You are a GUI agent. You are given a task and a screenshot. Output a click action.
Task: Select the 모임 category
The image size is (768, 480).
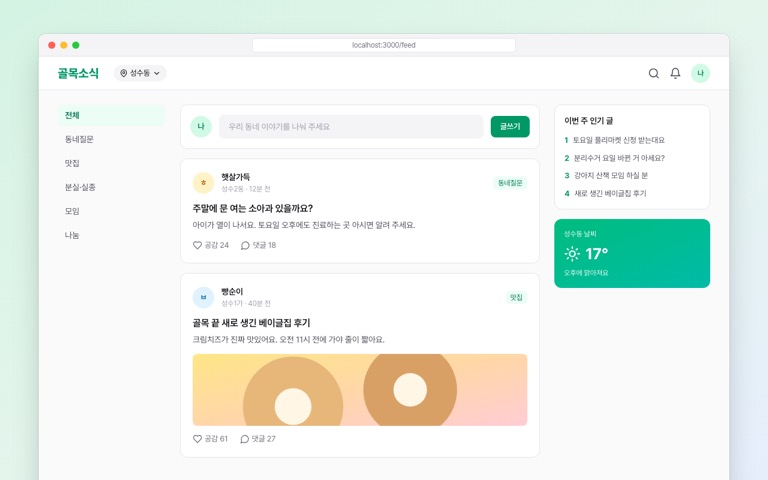tap(112, 212)
